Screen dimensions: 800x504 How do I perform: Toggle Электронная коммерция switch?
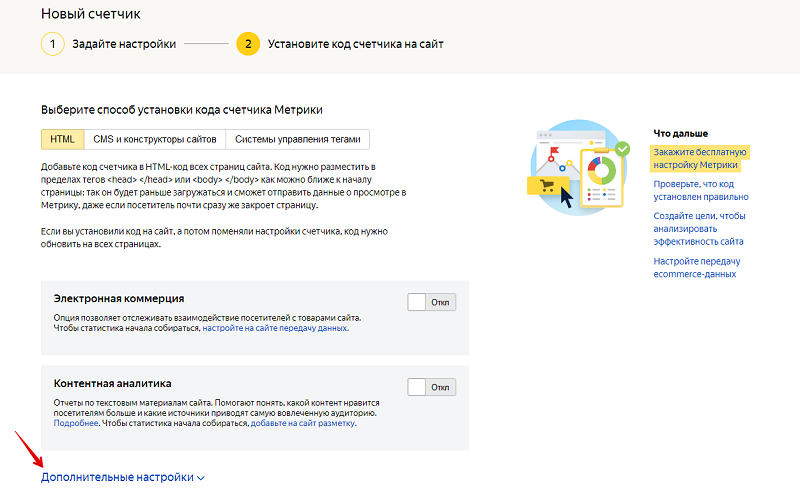(432, 302)
